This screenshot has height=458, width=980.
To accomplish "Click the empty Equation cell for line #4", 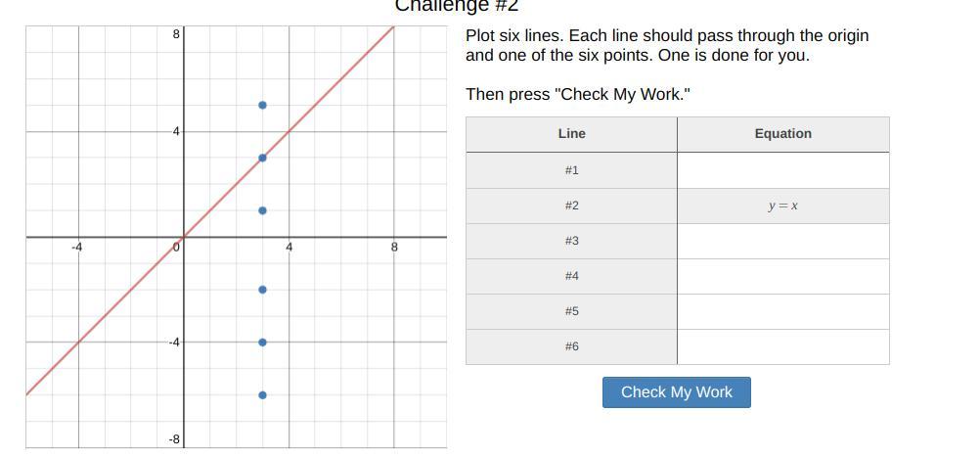I will [782, 276].
